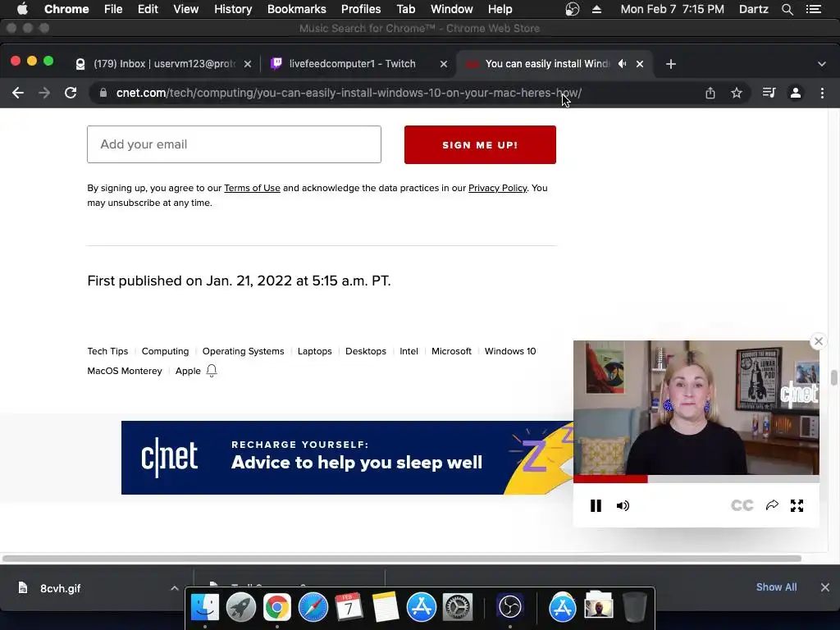
Task: Open a new tab with the plus button
Action: pos(671,64)
